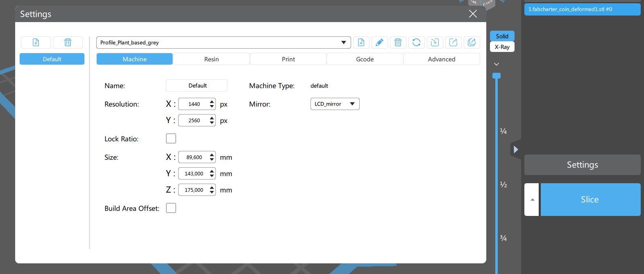This screenshot has width=644, height=274.
Task: Jump to the ¾ mark on the layer slider
Action: 503,238
